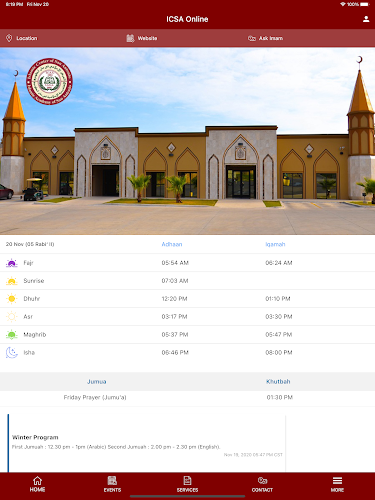Tap the Location pin icon
The image size is (375, 500).
click(x=9, y=38)
